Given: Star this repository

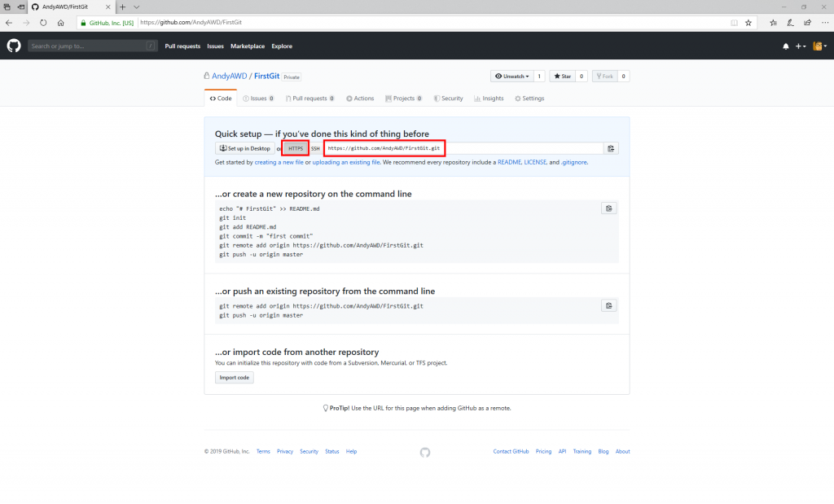Looking at the screenshot, I should [562, 76].
